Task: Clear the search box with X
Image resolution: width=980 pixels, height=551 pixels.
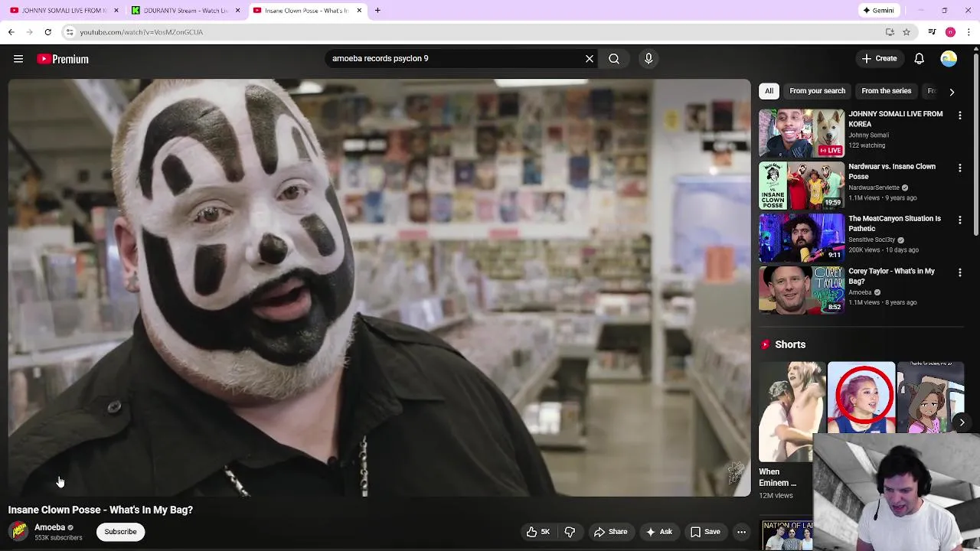Action: tap(590, 58)
